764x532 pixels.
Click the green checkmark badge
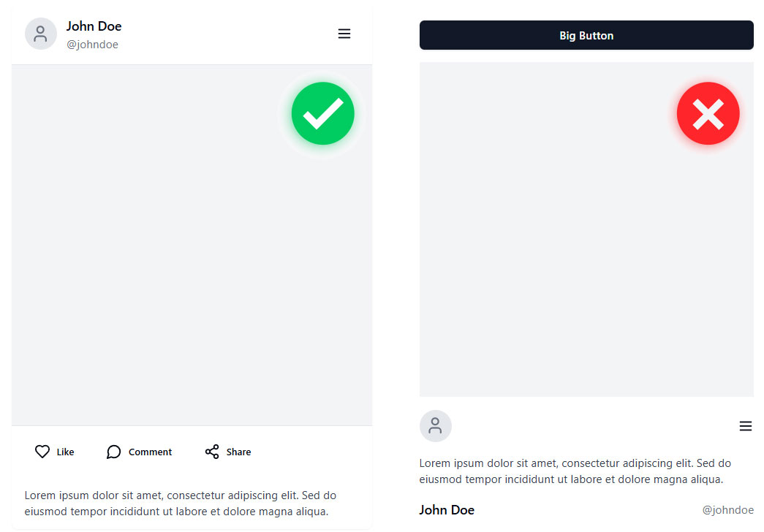click(x=322, y=113)
